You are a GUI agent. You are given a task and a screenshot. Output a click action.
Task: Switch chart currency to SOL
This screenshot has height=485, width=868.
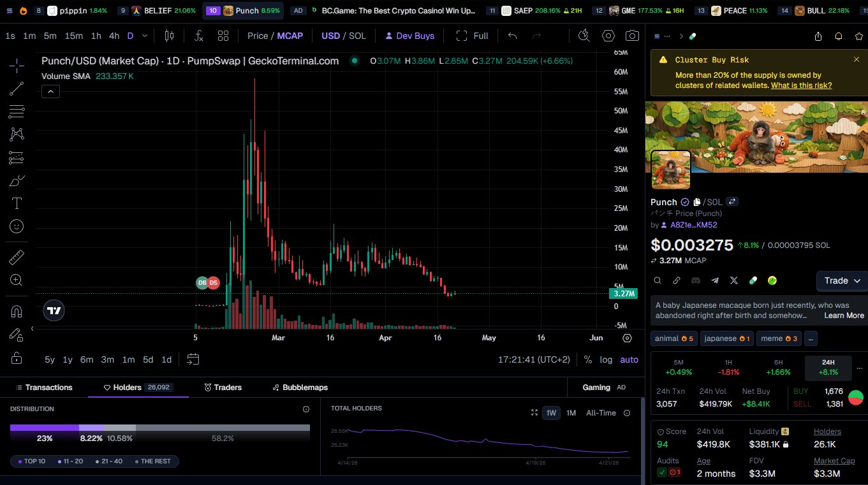click(x=357, y=36)
